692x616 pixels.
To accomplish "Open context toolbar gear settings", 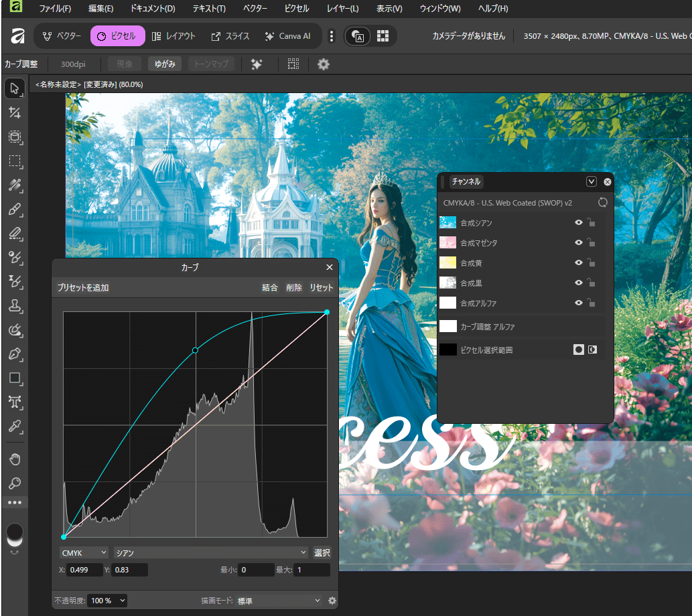I will coord(324,64).
